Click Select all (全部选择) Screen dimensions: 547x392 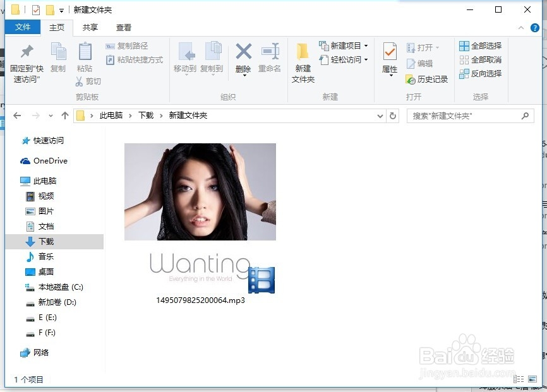tap(481, 45)
